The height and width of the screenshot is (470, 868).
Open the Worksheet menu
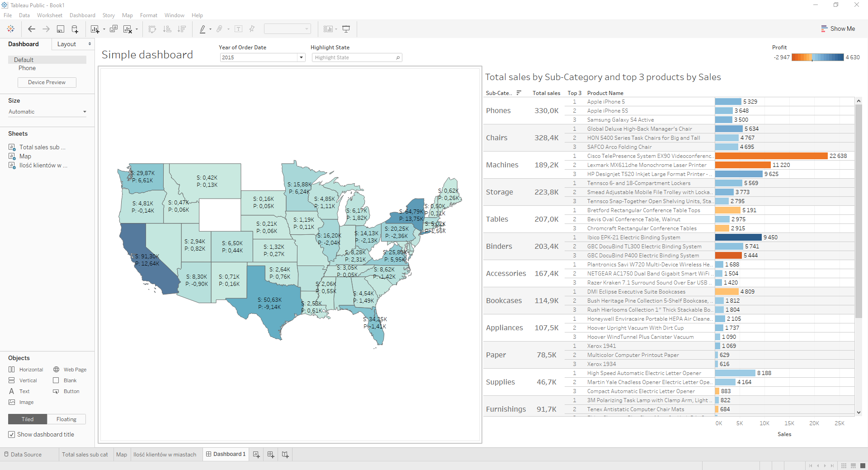tap(50, 15)
